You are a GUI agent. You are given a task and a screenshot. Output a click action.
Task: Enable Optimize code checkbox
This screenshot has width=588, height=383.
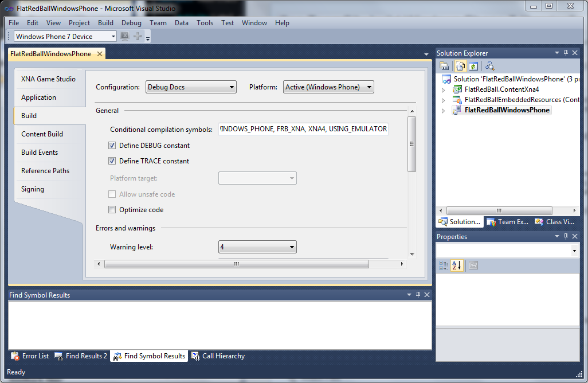coord(112,210)
